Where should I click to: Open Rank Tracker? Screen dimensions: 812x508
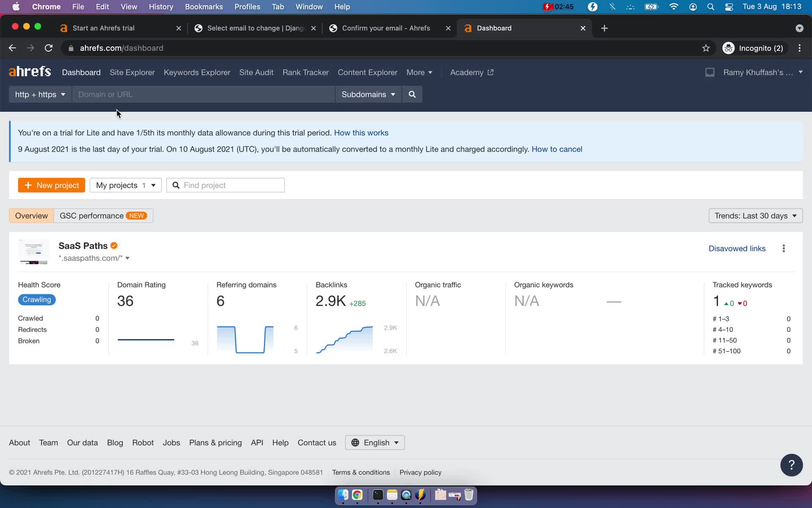[x=305, y=72]
